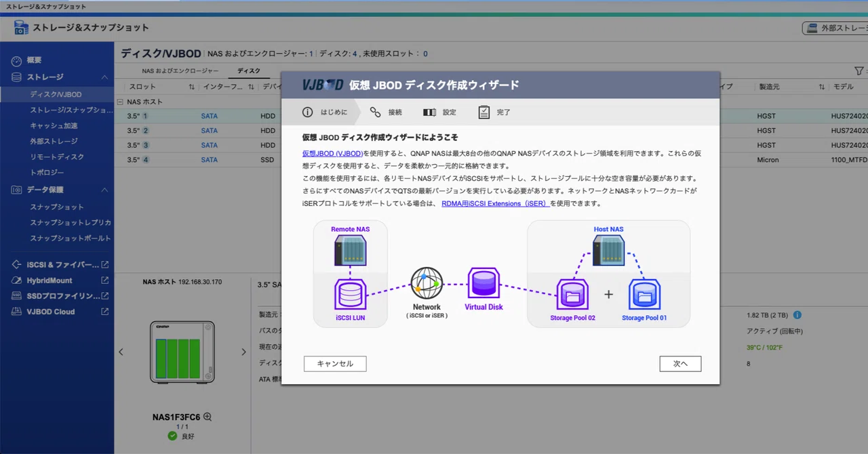Click the HybridMount cloud icon
868x454 pixels.
(x=17, y=280)
